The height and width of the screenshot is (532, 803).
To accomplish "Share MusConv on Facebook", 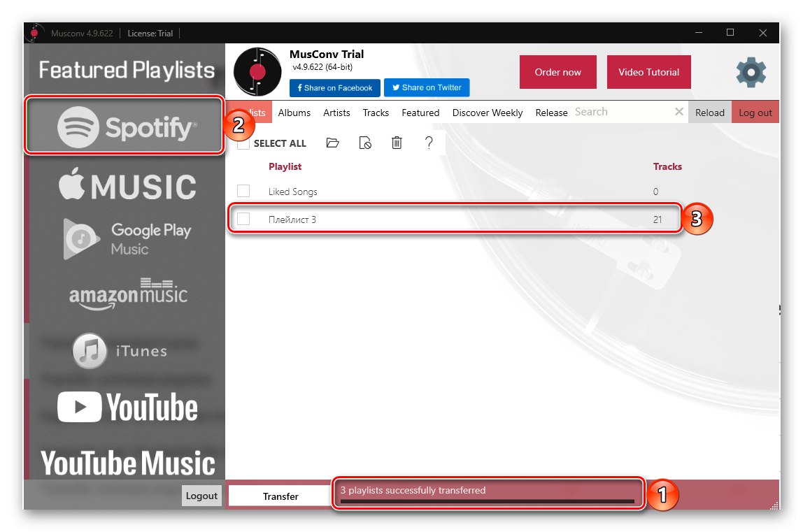I will pos(334,87).
